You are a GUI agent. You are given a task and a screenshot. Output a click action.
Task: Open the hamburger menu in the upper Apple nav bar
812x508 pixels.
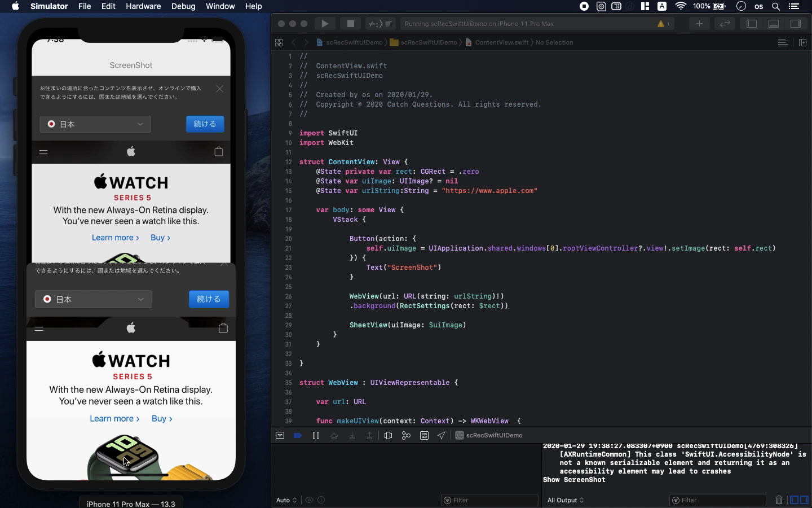(43, 152)
